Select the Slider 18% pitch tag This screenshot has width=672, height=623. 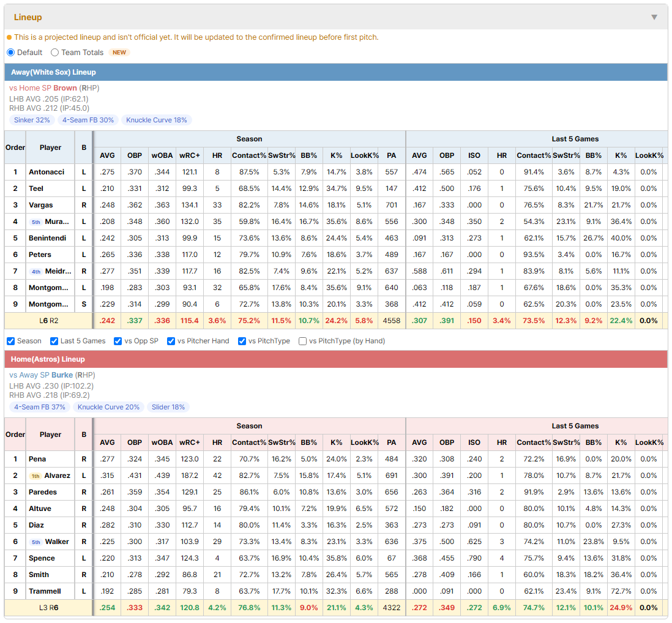[168, 407]
